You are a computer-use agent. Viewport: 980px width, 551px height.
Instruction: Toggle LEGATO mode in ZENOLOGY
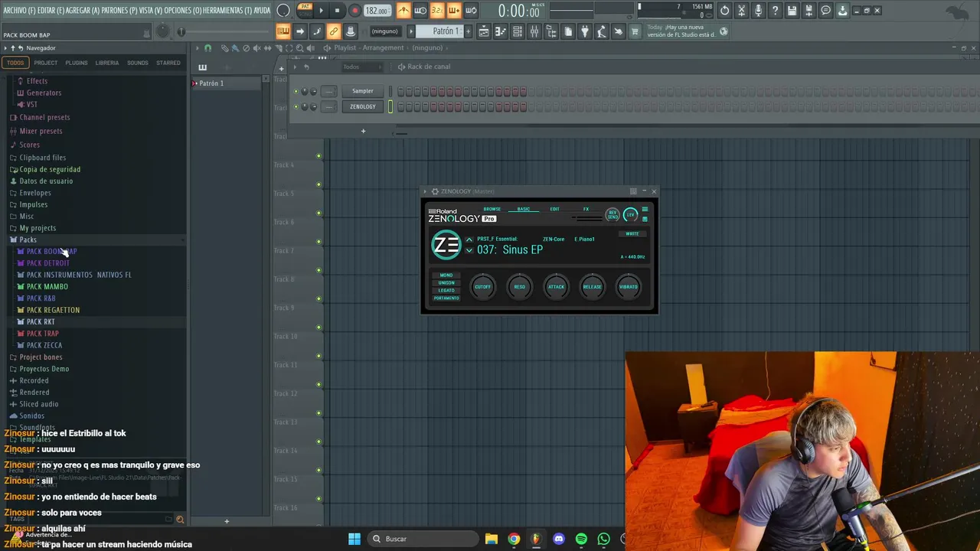click(x=446, y=290)
